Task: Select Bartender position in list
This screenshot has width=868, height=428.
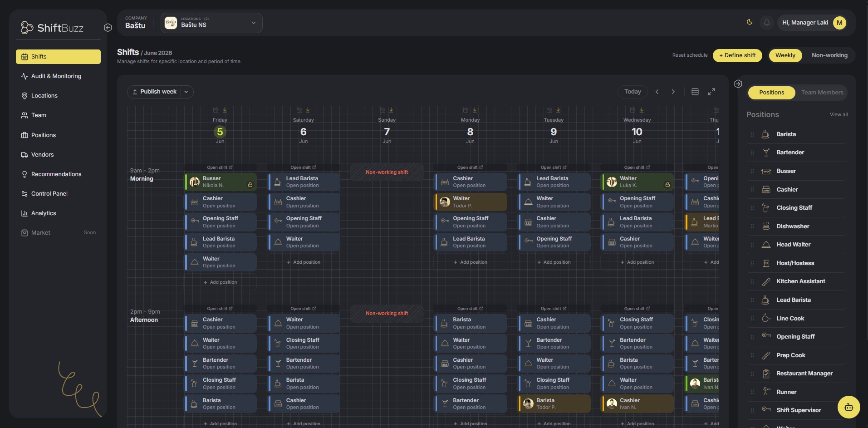Action: [x=796, y=153]
